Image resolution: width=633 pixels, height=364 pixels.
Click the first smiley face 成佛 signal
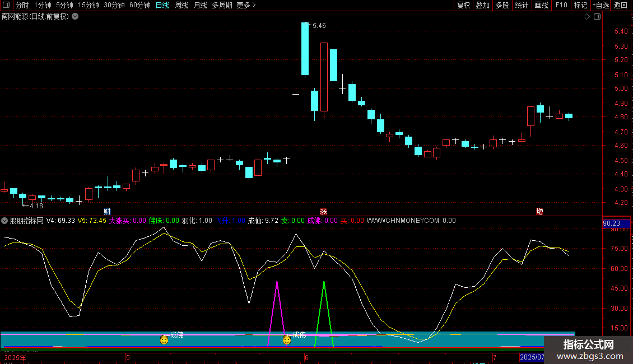[164, 339]
